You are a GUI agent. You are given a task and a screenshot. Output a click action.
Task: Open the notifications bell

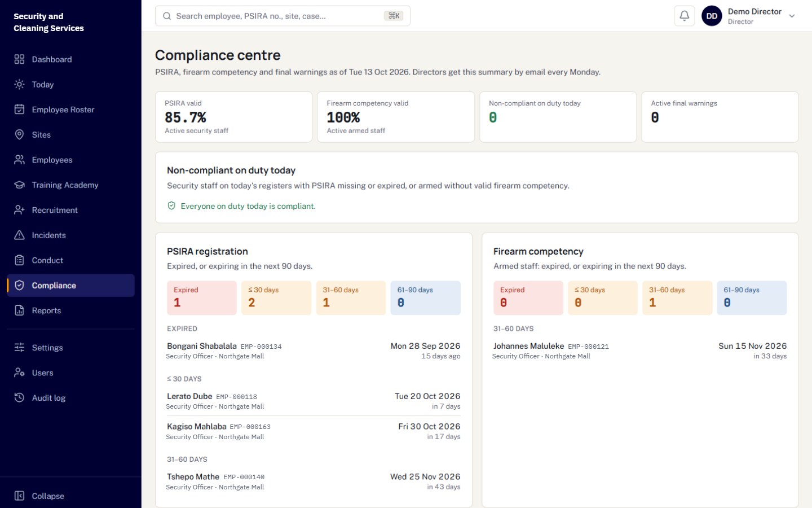684,16
